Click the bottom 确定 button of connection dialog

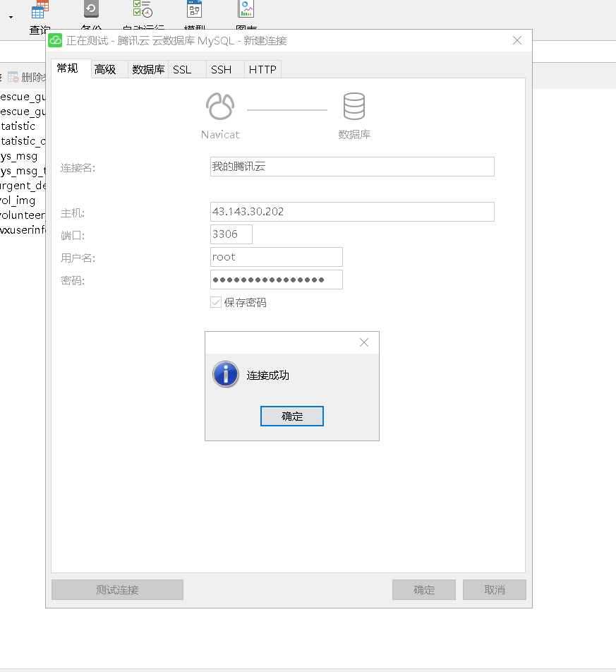tap(424, 589)
